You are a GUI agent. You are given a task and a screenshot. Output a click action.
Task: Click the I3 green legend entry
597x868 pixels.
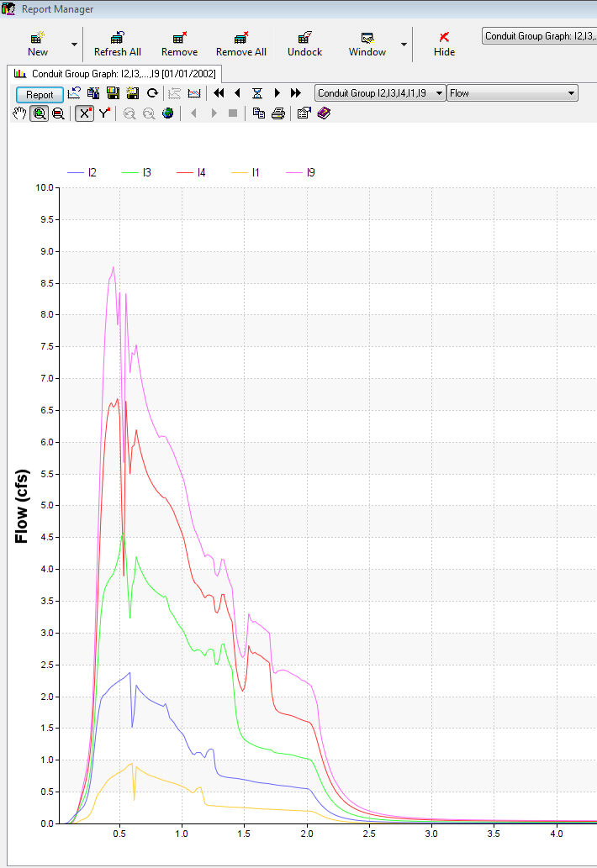(138, 172)
